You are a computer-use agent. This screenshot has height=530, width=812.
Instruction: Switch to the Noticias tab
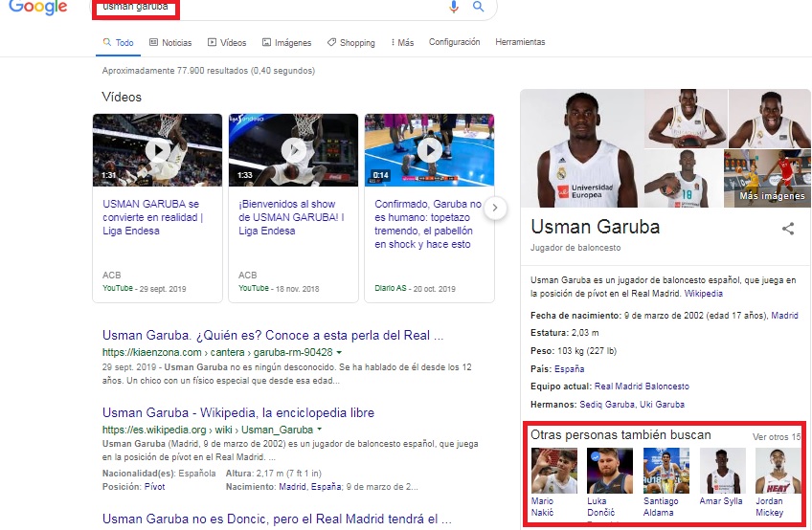click(170, 42)
